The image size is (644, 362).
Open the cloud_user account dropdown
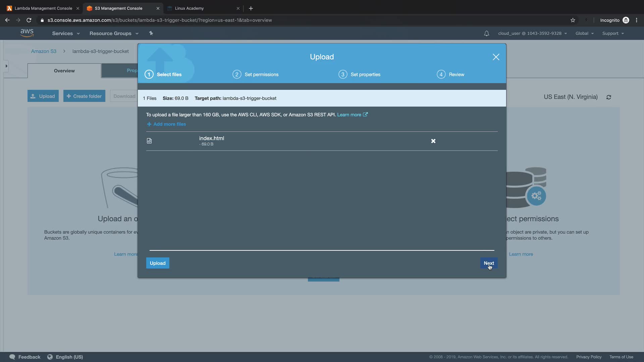click(532, 34)
